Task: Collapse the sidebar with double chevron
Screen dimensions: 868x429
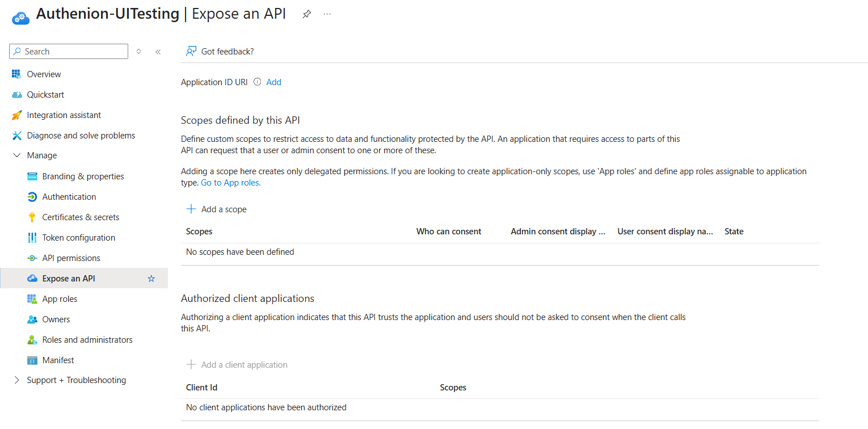Action: 158,52
